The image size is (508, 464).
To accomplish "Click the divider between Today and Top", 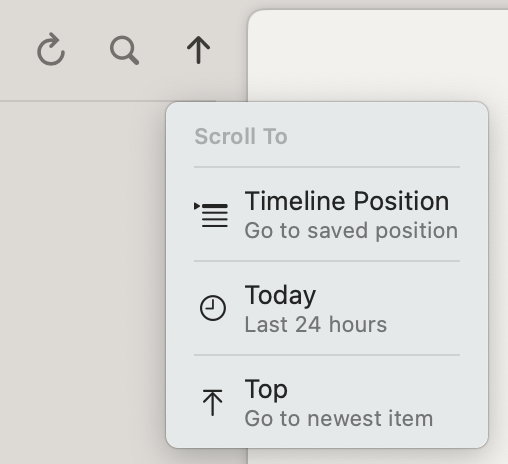I will coord(327,355).
